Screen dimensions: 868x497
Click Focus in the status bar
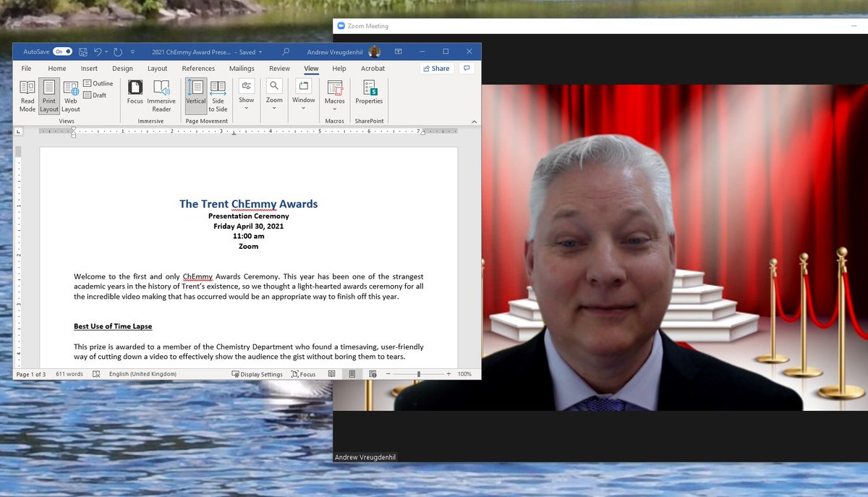click(x=304, y=374)
